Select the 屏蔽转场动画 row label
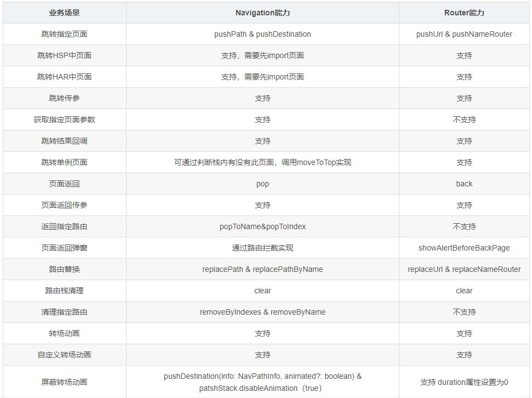This screenshot has width=532, height=398. (65, 383)
